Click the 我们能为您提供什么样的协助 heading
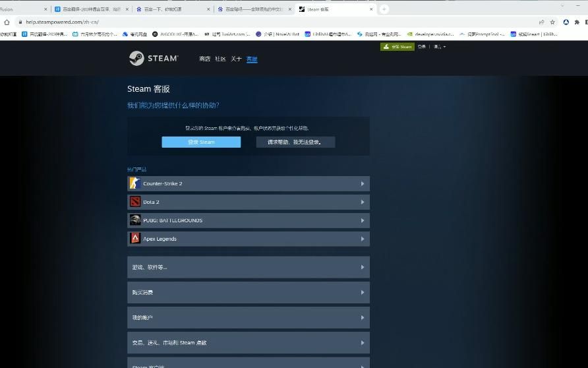Screen dimensions: 588x368 173,106
